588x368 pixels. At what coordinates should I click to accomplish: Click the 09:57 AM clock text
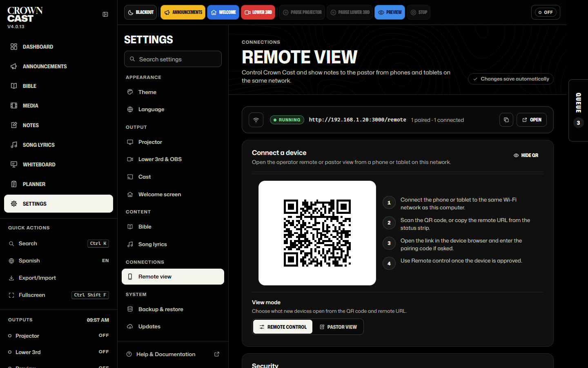98,320
